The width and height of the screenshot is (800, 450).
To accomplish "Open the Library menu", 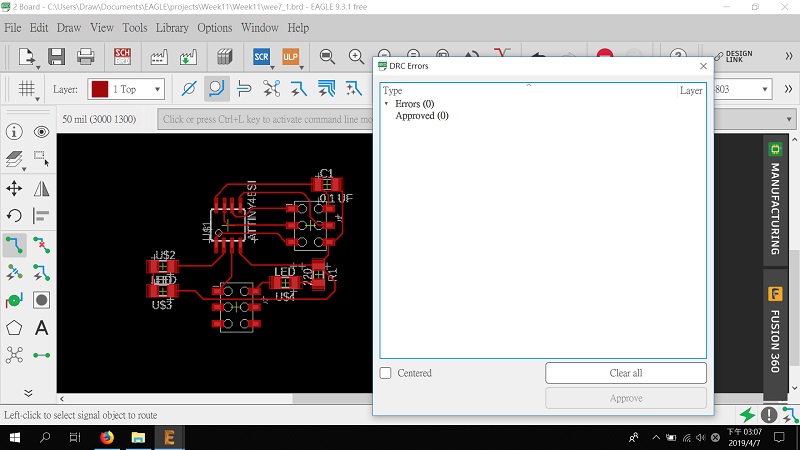I will pos(170,28).
